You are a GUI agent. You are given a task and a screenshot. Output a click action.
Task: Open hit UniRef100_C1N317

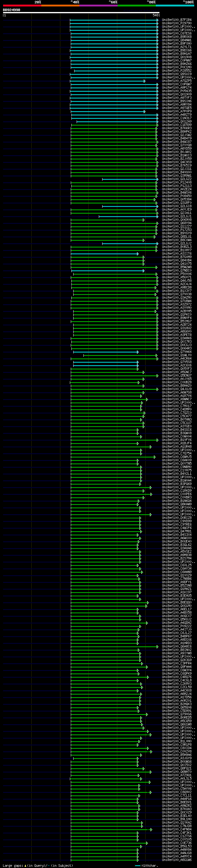[x=177, y=118]
